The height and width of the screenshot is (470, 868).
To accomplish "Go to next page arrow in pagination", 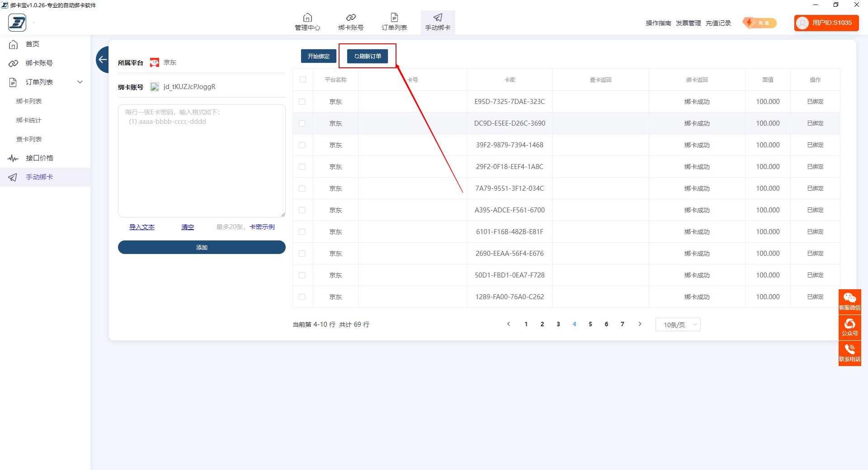I will 640,324.
